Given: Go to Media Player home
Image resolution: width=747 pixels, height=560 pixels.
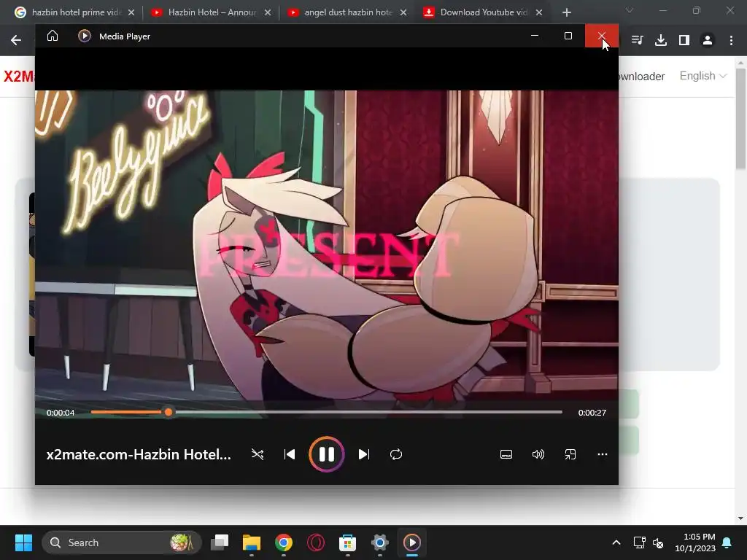Looking at the screenshot, I should [53, 36].
